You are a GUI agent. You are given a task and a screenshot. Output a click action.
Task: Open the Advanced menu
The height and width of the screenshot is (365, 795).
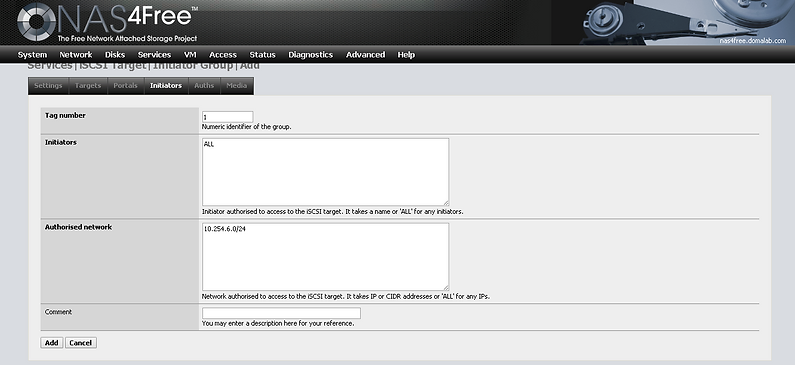click(x=365, y=55)
